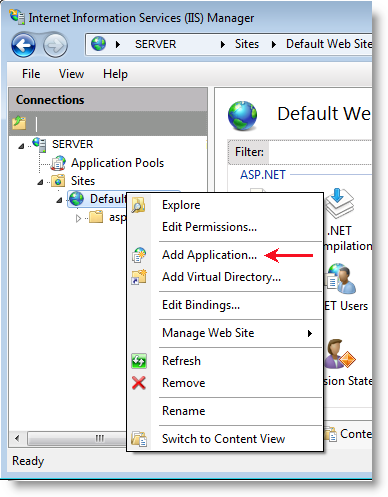This screenshot has width=388, height=497.
Task: Click Switch to Content View
Action: pyautogui.click(x=224, y=439)
